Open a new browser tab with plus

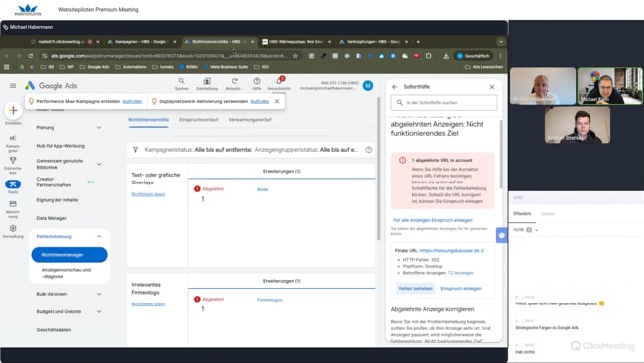(x=418, y=42)
